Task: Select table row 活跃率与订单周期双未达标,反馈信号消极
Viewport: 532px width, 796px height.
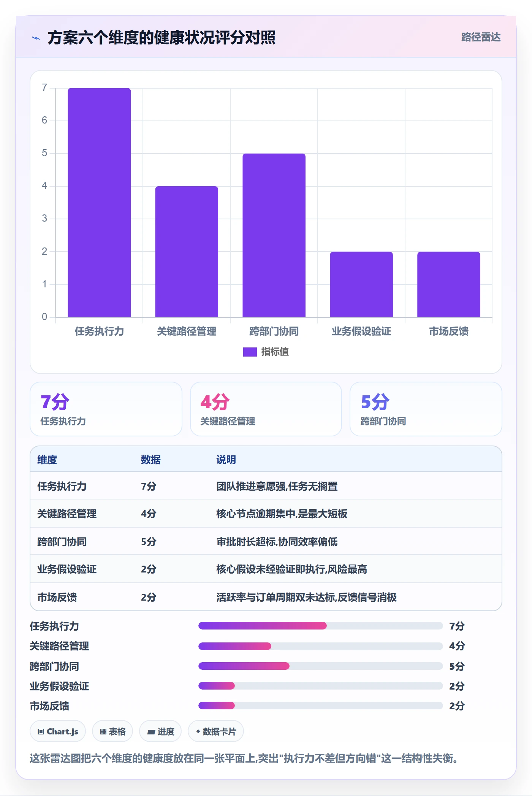Action: pos(266,597)
